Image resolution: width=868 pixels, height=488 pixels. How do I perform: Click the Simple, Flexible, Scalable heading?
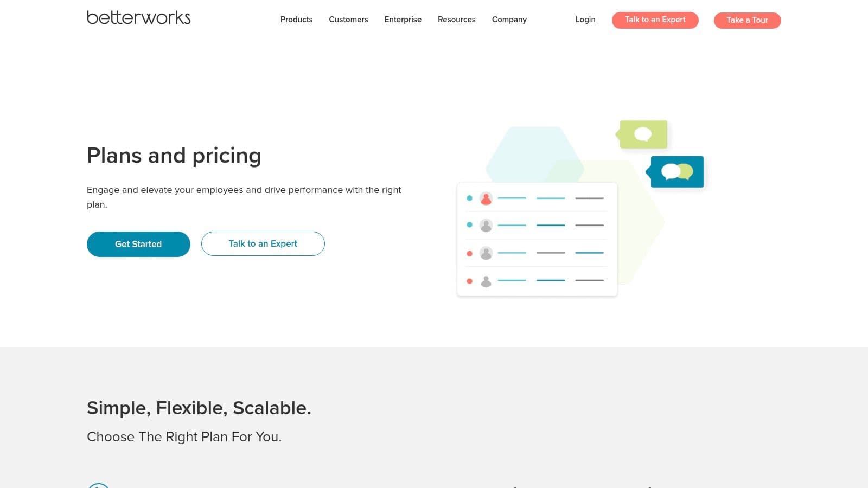pos(199,408)
